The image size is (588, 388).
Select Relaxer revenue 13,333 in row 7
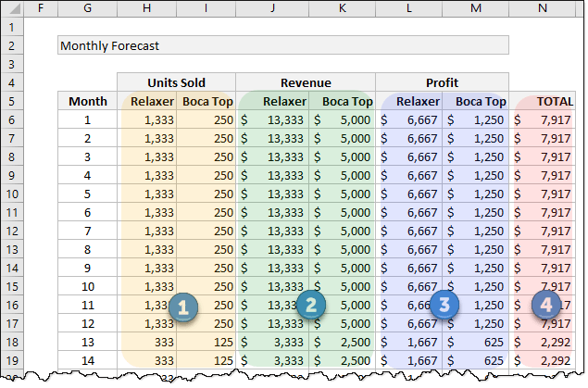pos(272,138)
